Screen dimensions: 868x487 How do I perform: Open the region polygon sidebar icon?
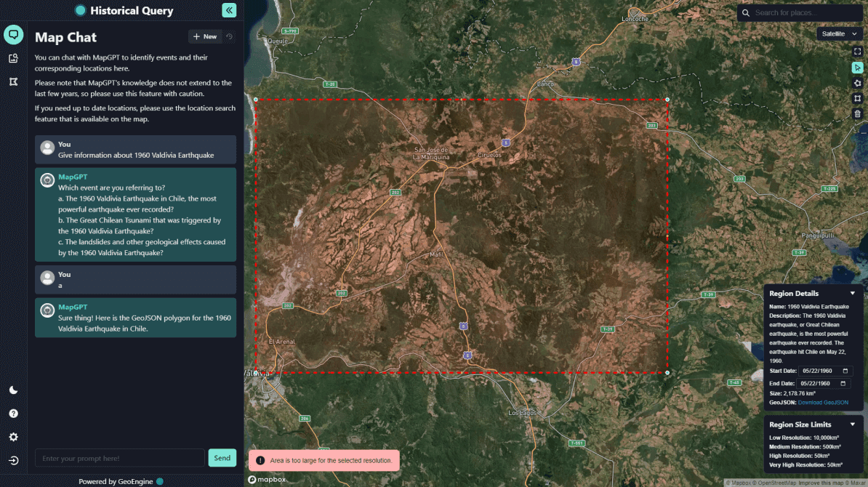click(x=13, y=82)
